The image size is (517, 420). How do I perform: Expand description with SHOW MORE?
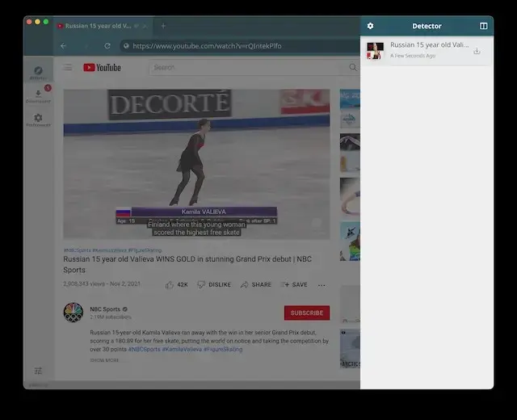tap(104, 360)
